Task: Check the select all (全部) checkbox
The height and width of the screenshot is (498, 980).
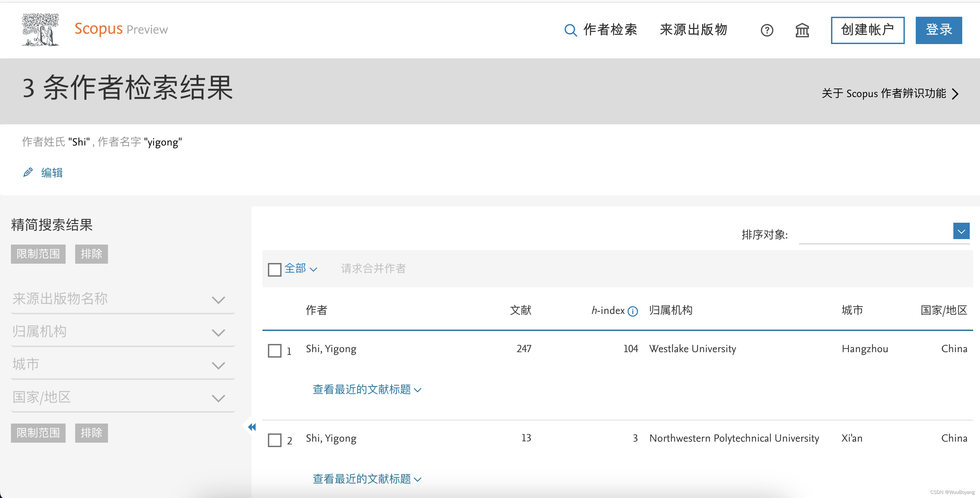Action: 274,269
